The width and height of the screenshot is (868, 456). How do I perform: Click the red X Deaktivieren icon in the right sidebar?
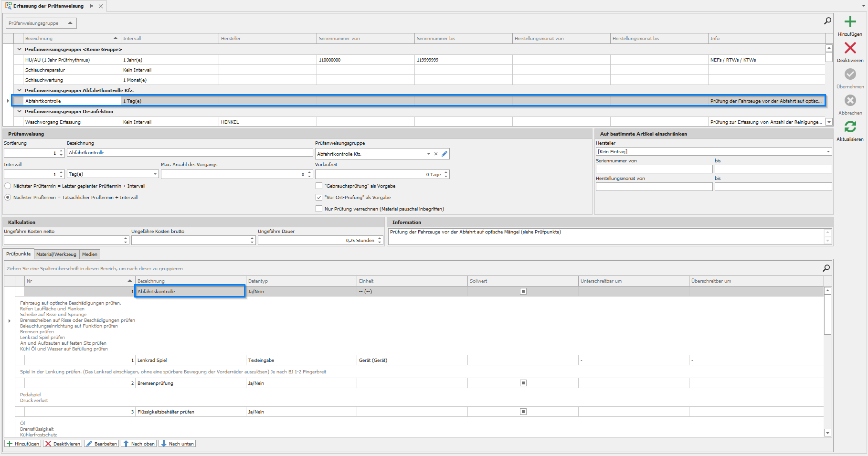(x=850, y=48)
